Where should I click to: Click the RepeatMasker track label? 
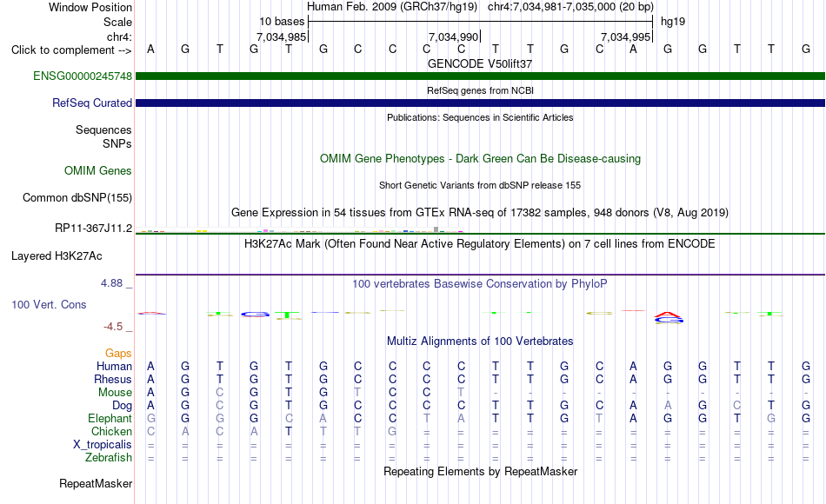pos(96,483)
